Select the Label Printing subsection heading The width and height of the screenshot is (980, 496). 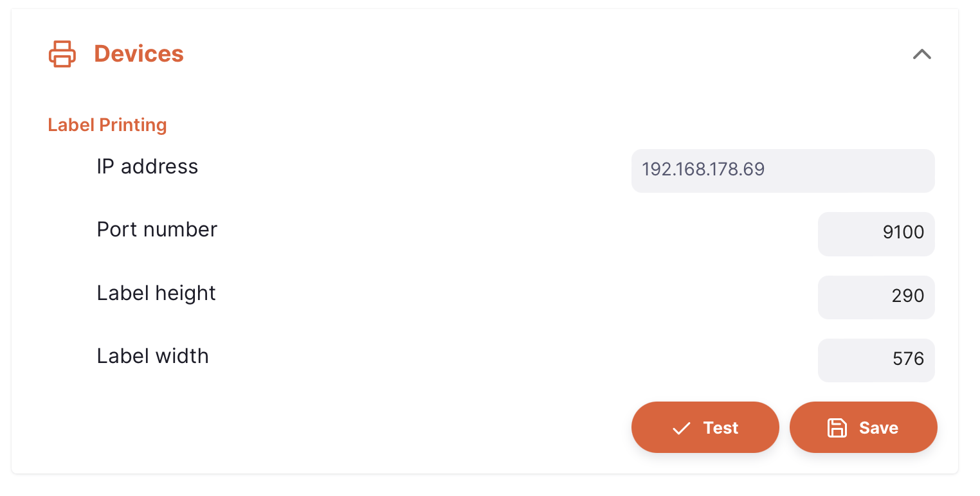[107, 125]
